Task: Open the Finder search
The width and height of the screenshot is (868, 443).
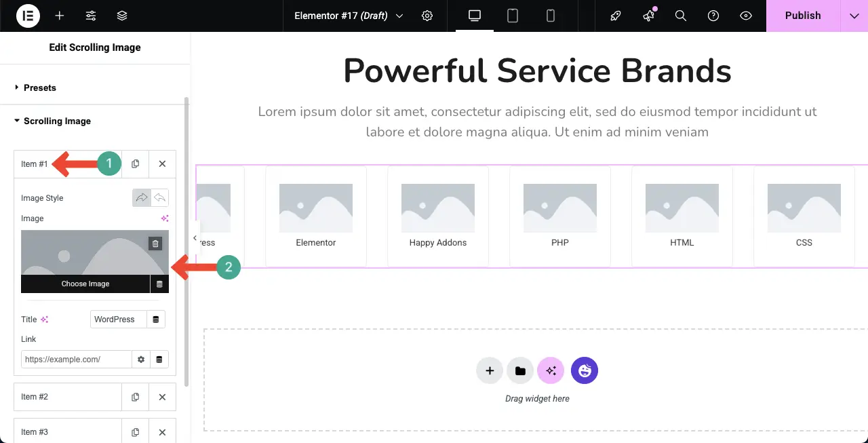Action: coord(681,16)
